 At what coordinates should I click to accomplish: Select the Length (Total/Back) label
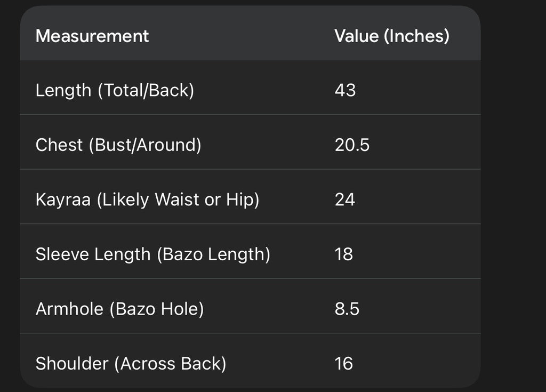[x=115, y=90]
